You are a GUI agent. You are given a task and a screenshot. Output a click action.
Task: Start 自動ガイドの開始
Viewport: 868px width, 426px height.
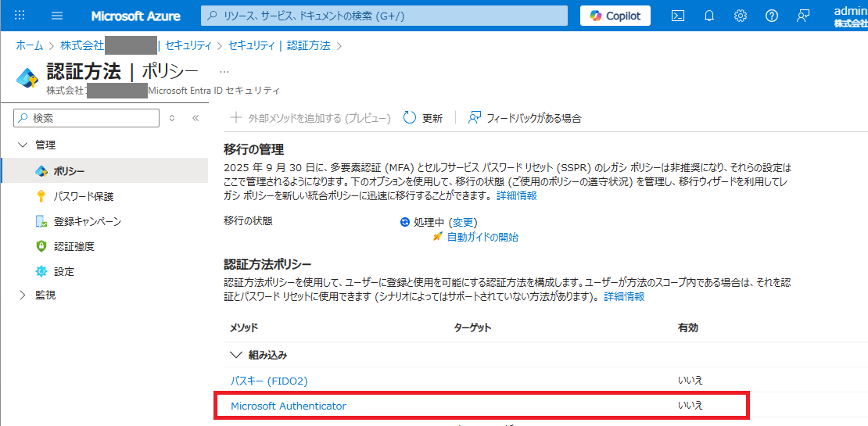pos(482,238)
